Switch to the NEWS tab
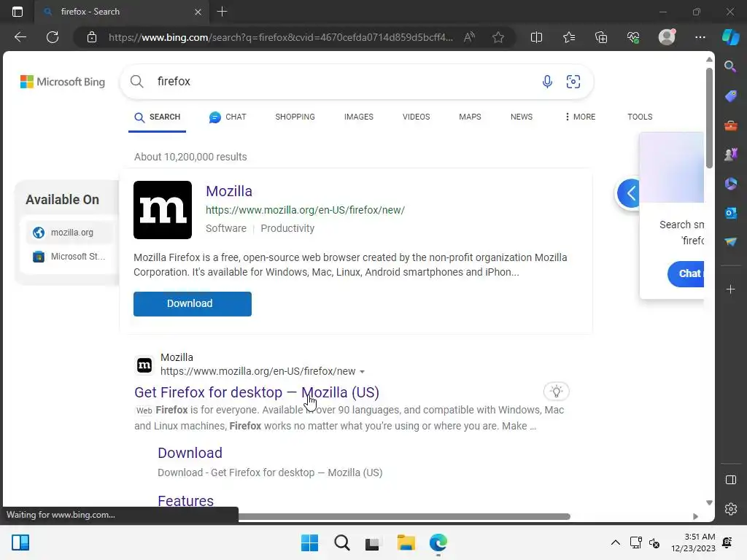Screen dimensions: 747x560 [x=521, y=117]
